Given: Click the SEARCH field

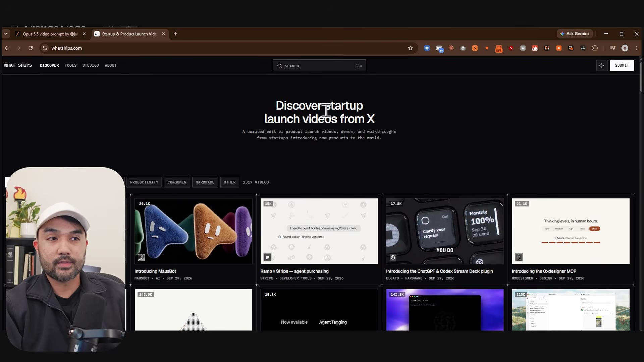Looking at the screenshot, I should [x=319, y=66].
